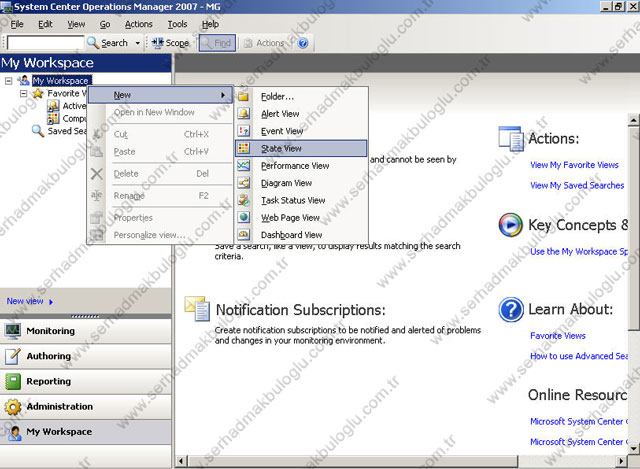The width and height of the screenshot is (640, 469).
Task: Choose Dashboard View menu entry
Action: pos(301,235)
